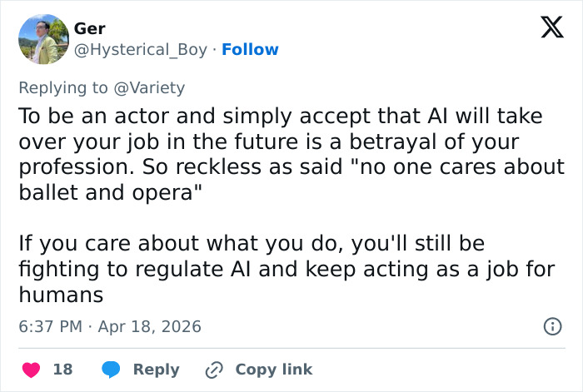The width and height of the screenshot is (583, 392).
Task: Follow the Hysterical_Boy account
Action: click(251, 50)
